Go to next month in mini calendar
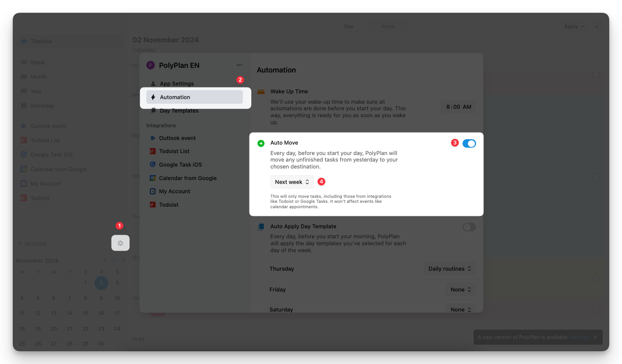622x364 pixels. click(124, 261)
